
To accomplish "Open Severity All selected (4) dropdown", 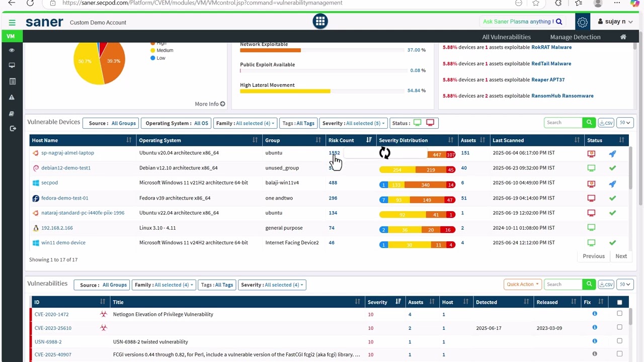I will pos(272,285).
